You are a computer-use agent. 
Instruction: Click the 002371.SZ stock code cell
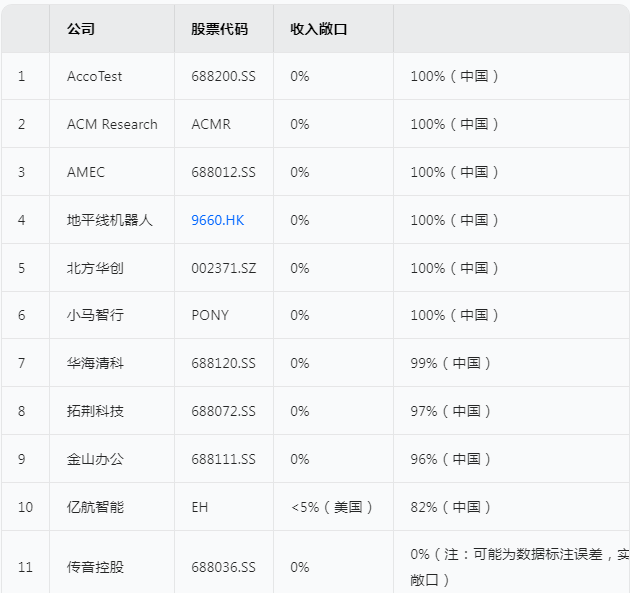(x=223, y=268)
